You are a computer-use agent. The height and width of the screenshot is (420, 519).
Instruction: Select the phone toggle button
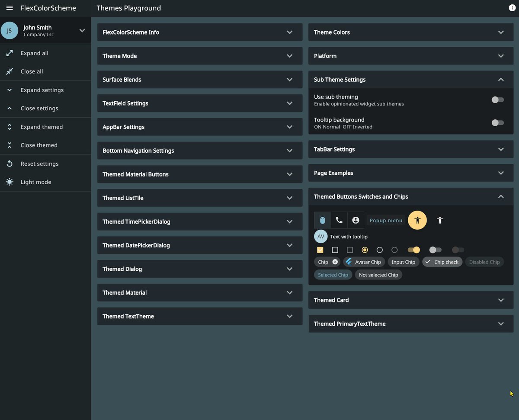click(339, 220)
